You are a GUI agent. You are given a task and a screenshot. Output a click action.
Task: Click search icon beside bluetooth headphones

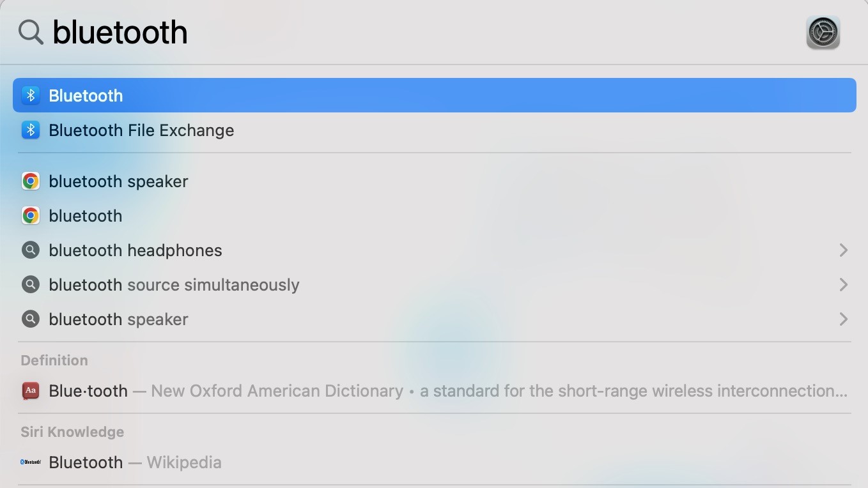click(31, 250)
